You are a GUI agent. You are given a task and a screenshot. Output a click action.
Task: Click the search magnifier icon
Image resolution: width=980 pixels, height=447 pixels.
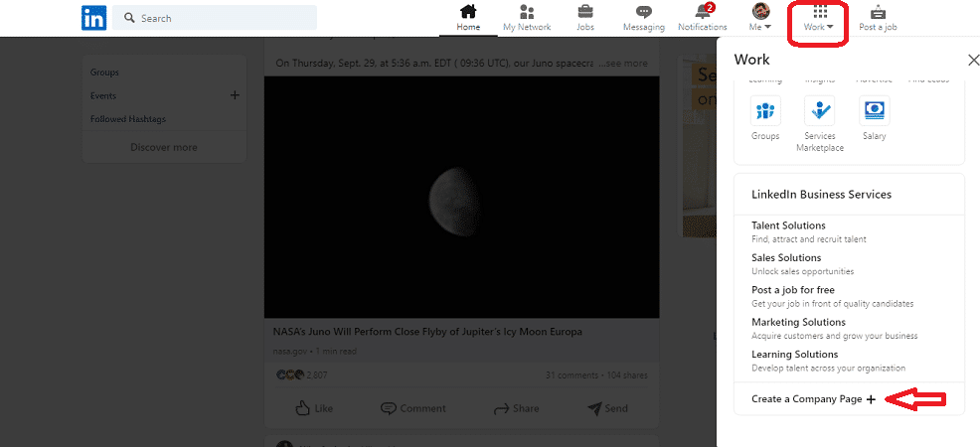tap(129, 18)
